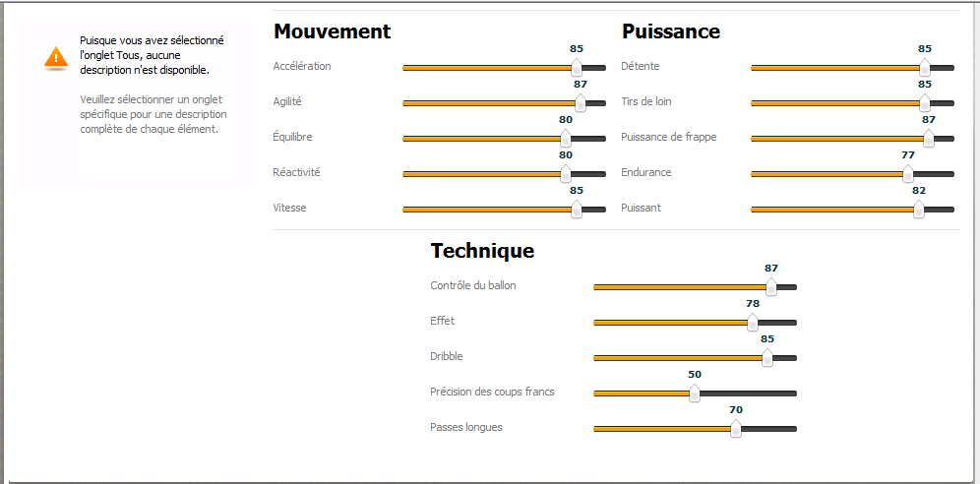Image resolution: width=980 pixels, height=484 pixels.
Task: Click the Accélération slider handle
Action: tap(577, 67)
